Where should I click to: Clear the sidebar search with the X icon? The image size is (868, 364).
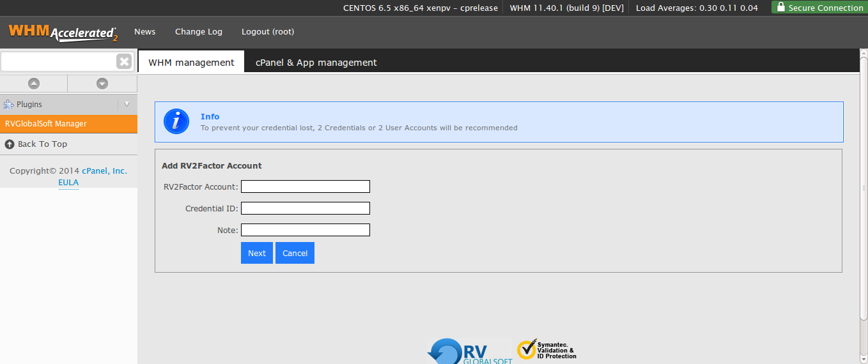(124, 61)
